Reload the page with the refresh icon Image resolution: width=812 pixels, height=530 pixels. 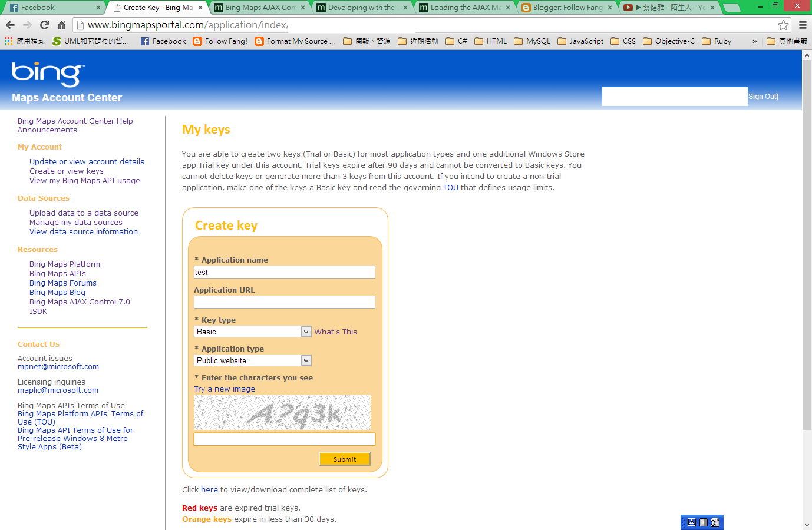[x=45, y=25]
